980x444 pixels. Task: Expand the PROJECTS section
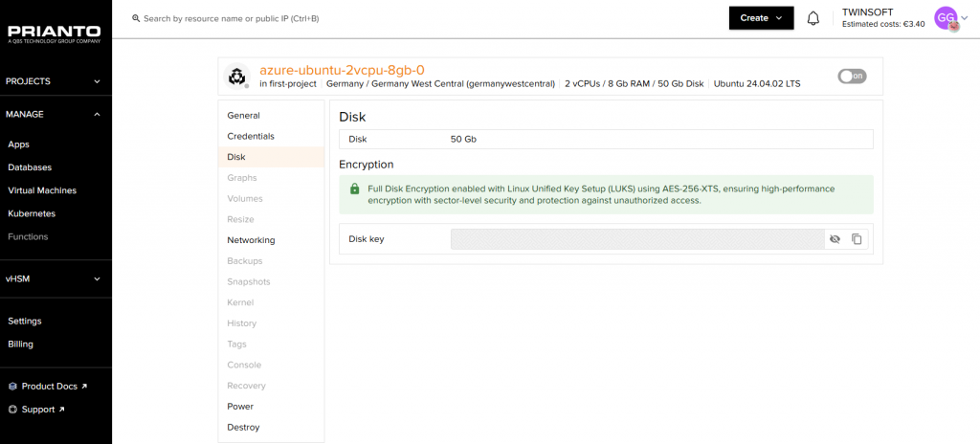coord(55,81)
